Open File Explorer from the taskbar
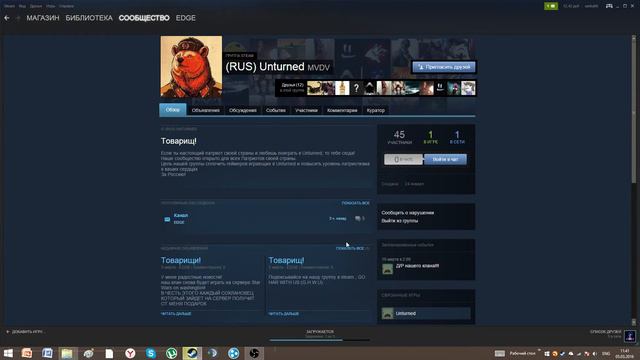 67,353
